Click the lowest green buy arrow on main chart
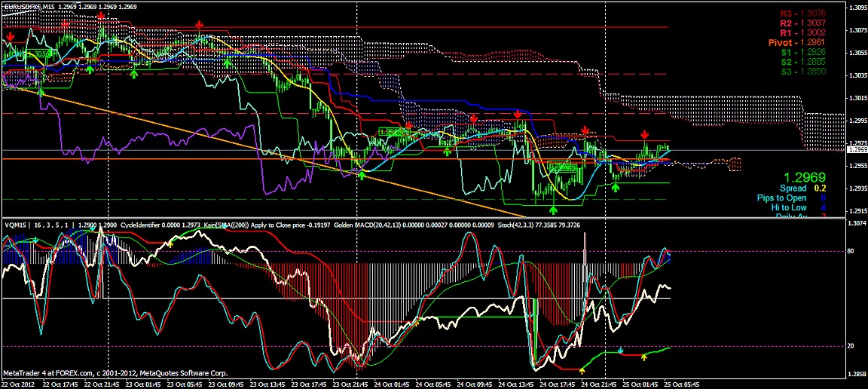Screen dimensions: 868x389 click(554, 209)
